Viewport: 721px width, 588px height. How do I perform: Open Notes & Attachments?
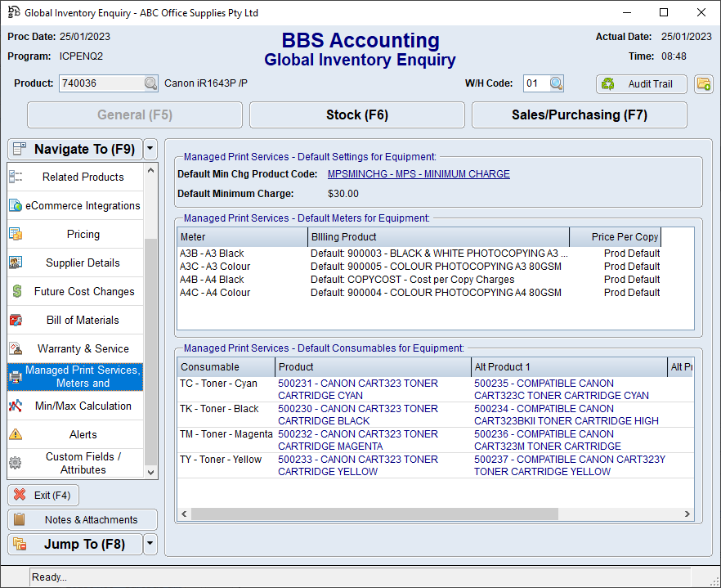click(83, 519)
